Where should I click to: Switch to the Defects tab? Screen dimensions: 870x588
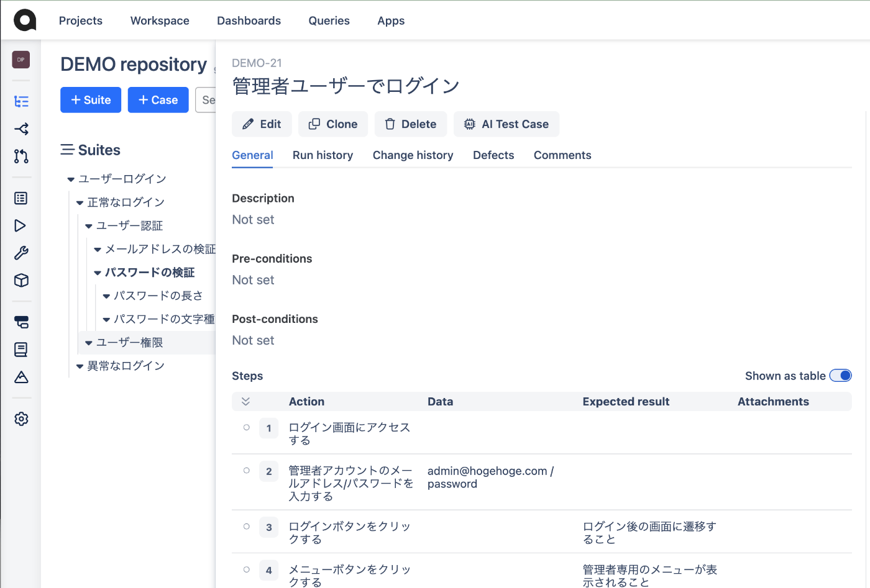[493, 155]
